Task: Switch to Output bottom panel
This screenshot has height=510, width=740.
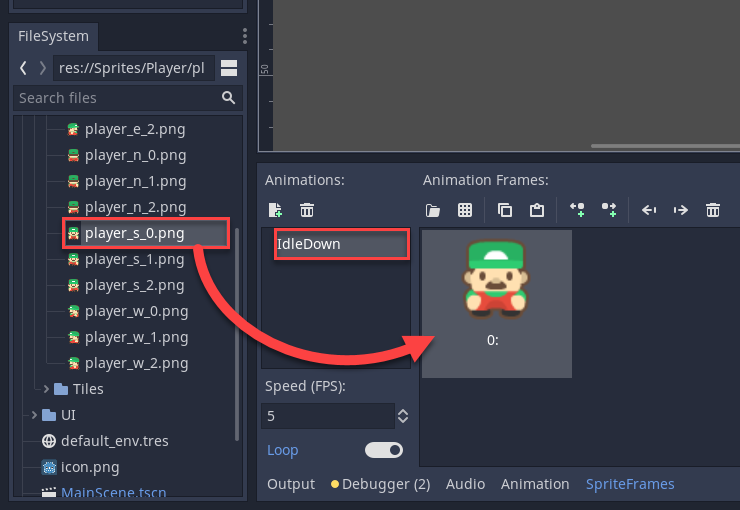Action: tap(291, 484)
